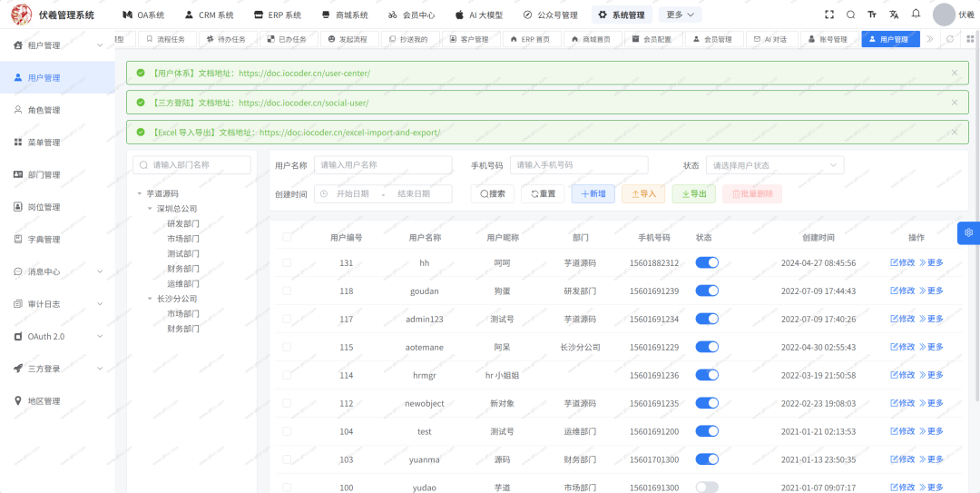Switch to the 账号管理 tab
Viewport: 980px width, 493px height.
pos(828,39)
